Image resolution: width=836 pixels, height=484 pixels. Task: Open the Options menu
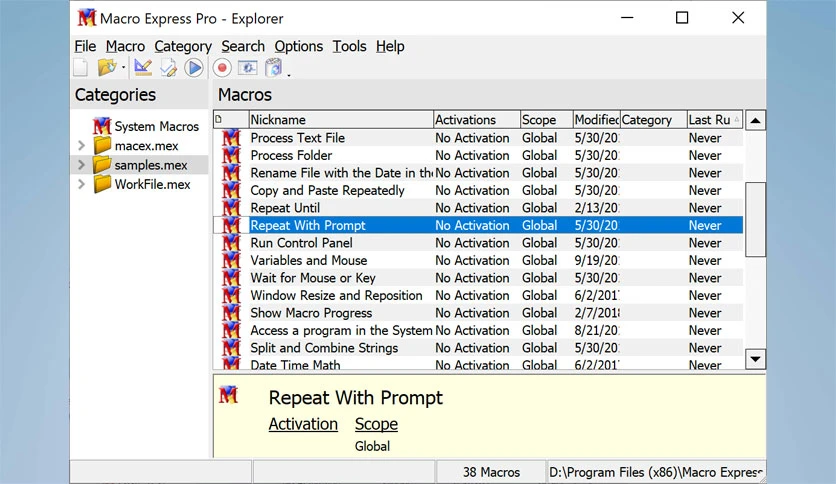point(299,46)
